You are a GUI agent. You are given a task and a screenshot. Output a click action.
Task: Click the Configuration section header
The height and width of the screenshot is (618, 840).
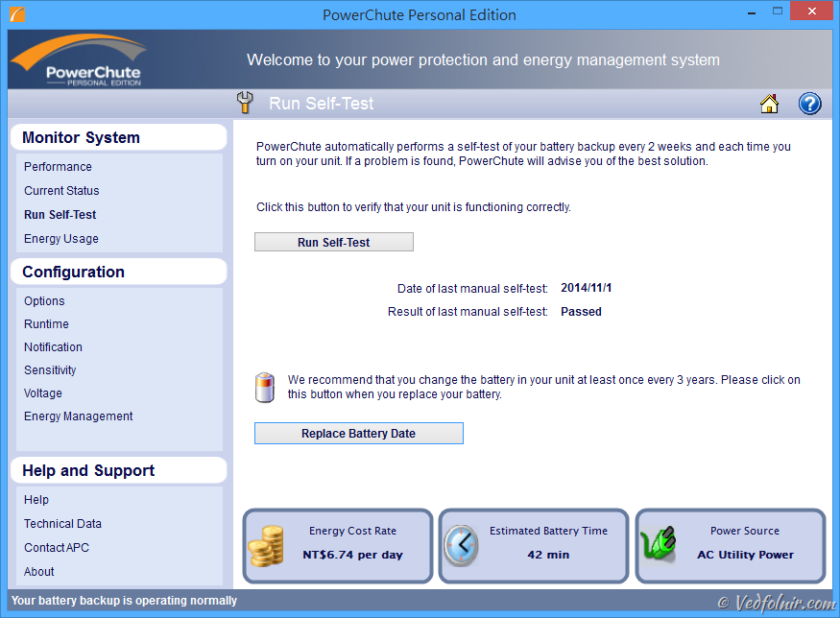pyautogui.click(x=118, y=272)
